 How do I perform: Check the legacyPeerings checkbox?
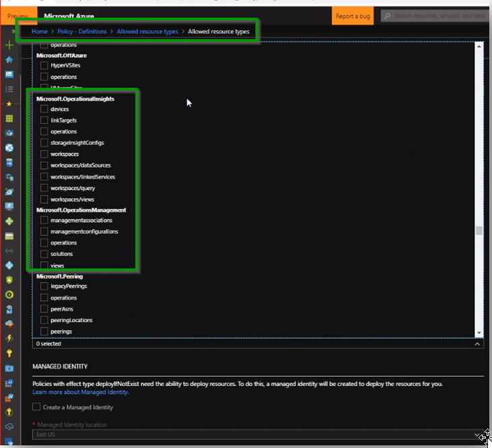click(x=44, y=286)
